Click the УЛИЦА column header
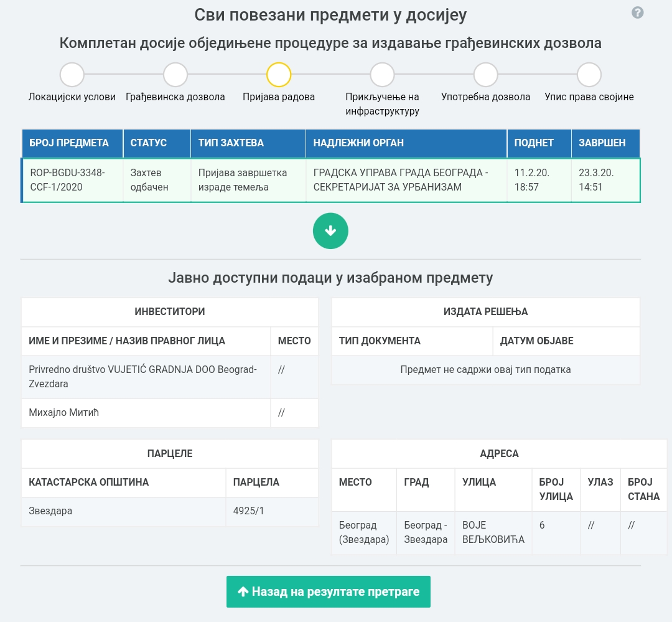Viewport: 672px width, 622px height. pos(493,489)
